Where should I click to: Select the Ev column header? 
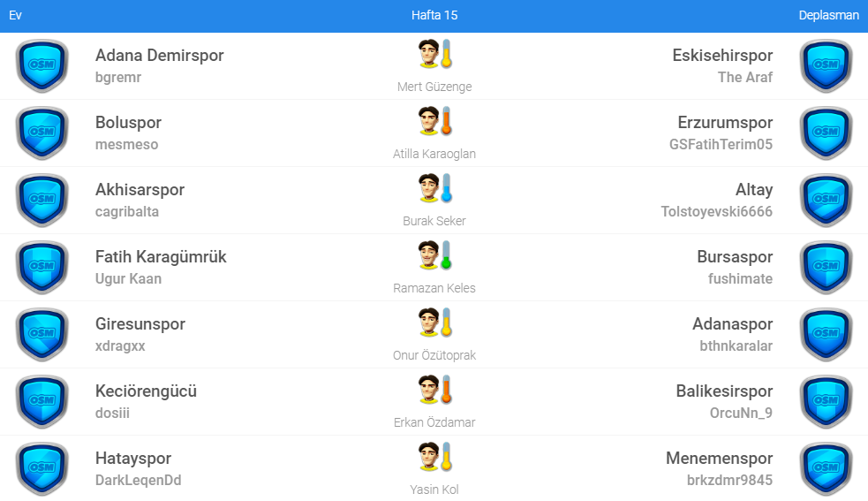15,15
